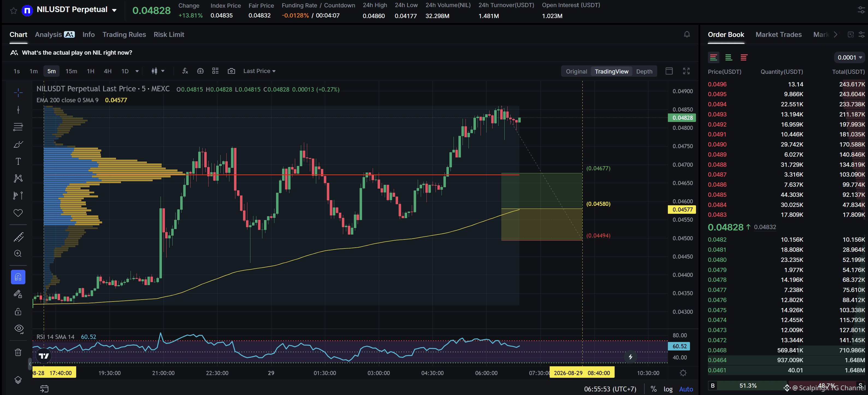Click the zoom-in magnifier tool
The width and height of the screenshot is (868, 395).
coord(18,254)
